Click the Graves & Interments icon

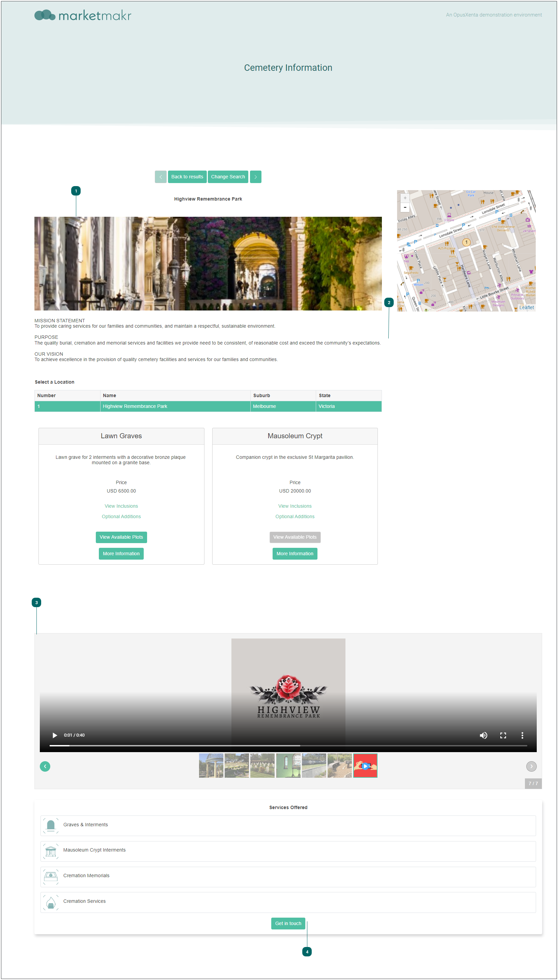[51, 825]
